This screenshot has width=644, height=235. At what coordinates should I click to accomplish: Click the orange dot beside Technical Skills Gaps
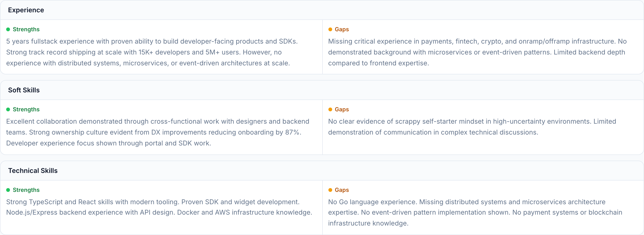point(330,190)
